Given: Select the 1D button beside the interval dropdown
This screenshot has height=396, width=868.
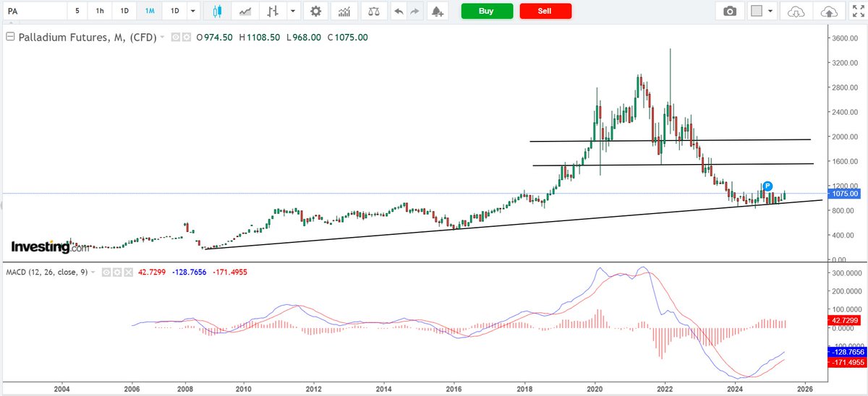Looking at the screenshot, I should pyautogui.click(x=174, y=12).
